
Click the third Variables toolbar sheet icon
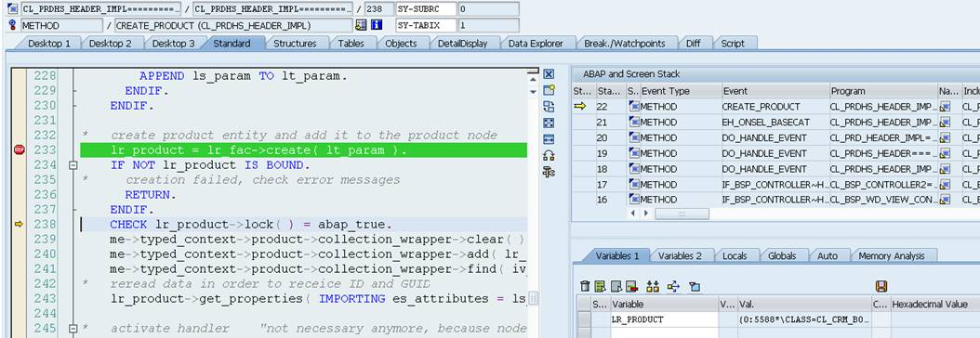(x=616, y=286)
